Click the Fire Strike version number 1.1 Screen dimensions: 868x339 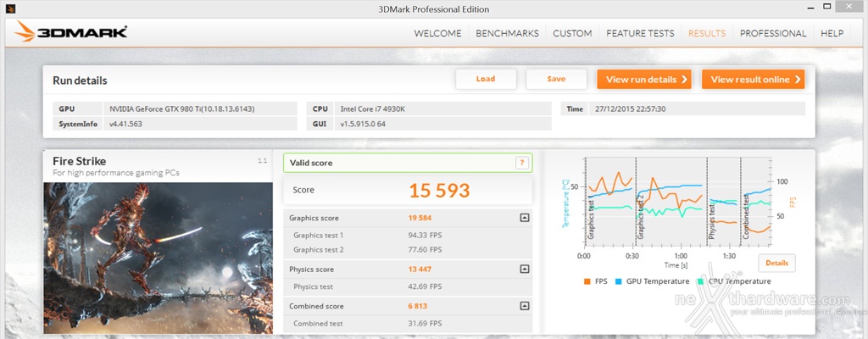point(263,161)
